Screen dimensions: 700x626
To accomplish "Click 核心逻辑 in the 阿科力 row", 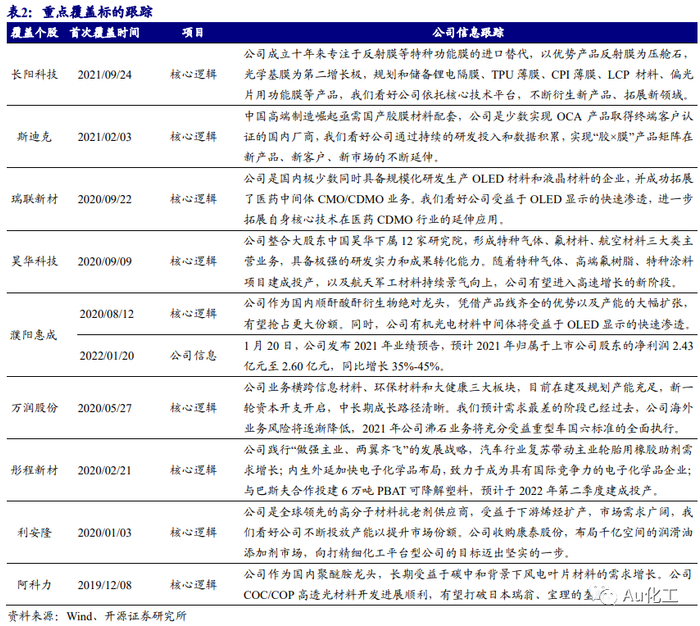I will 193,585.
